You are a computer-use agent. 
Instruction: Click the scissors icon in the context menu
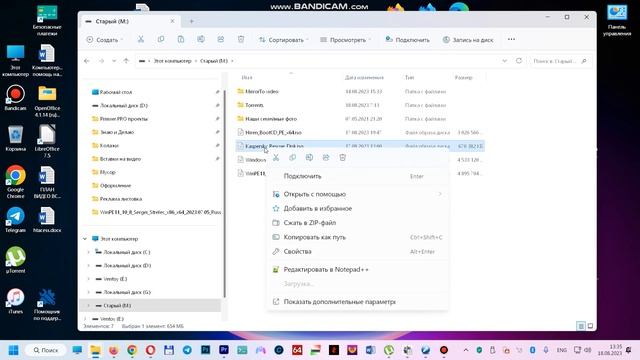pyautogui.click(x=276, y=158)
